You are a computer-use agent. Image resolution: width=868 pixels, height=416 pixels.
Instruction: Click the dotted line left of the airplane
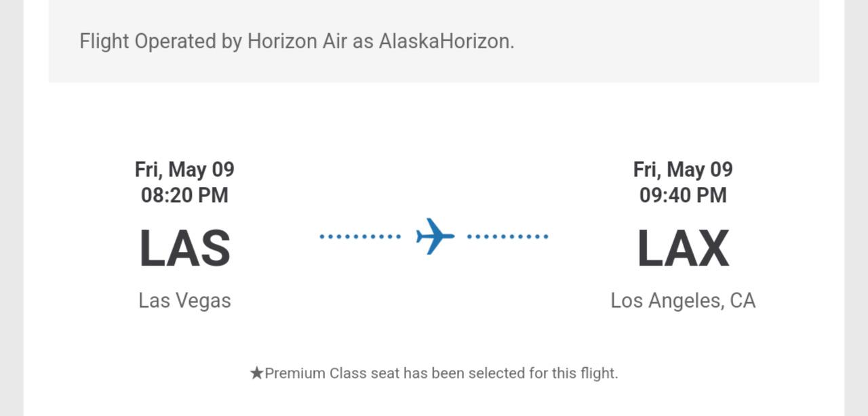coord(359,236)
